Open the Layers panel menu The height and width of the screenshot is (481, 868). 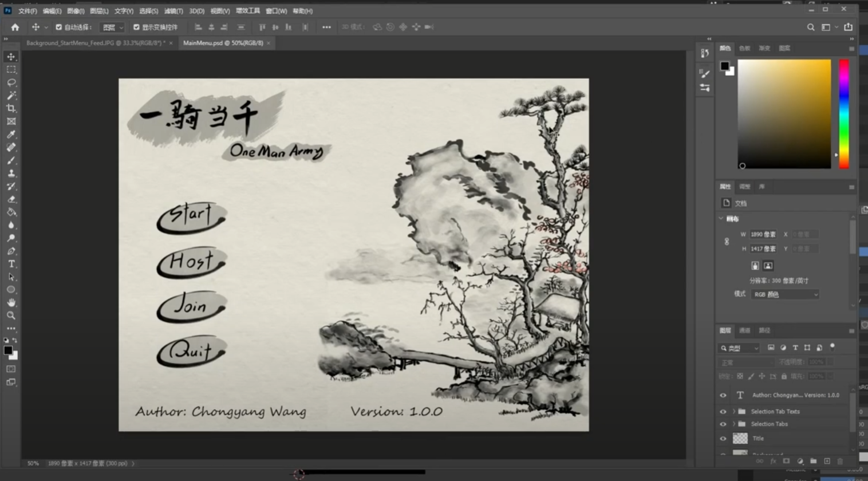coord(851,331)
